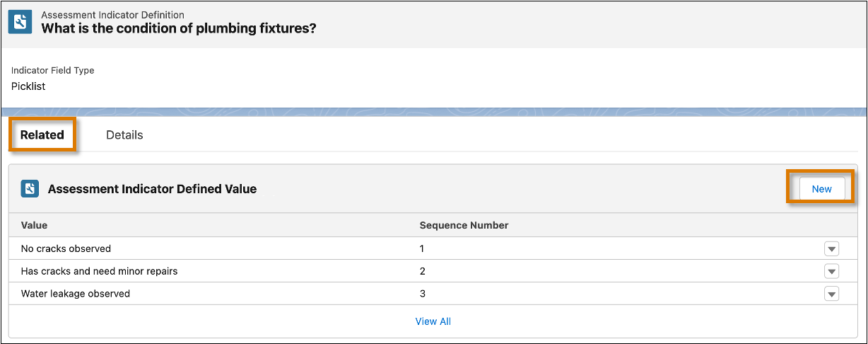
Task: Click sequence number 2 cell
Action: coord(422,271)
